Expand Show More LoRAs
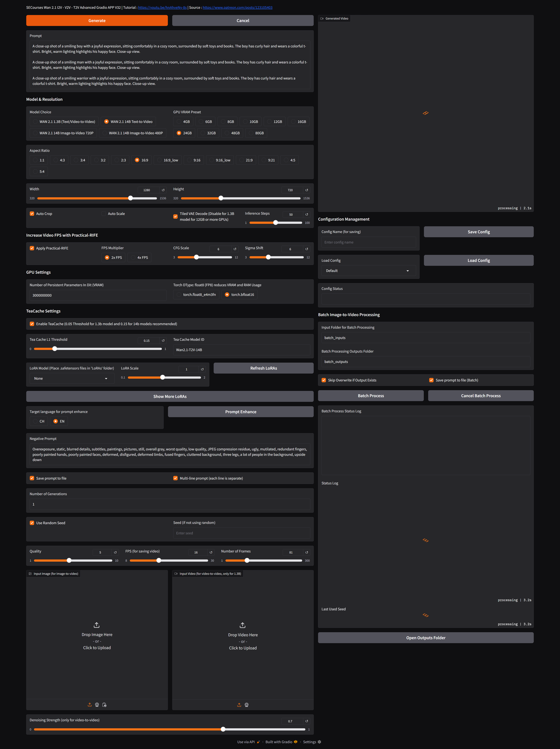 point(170,396)
